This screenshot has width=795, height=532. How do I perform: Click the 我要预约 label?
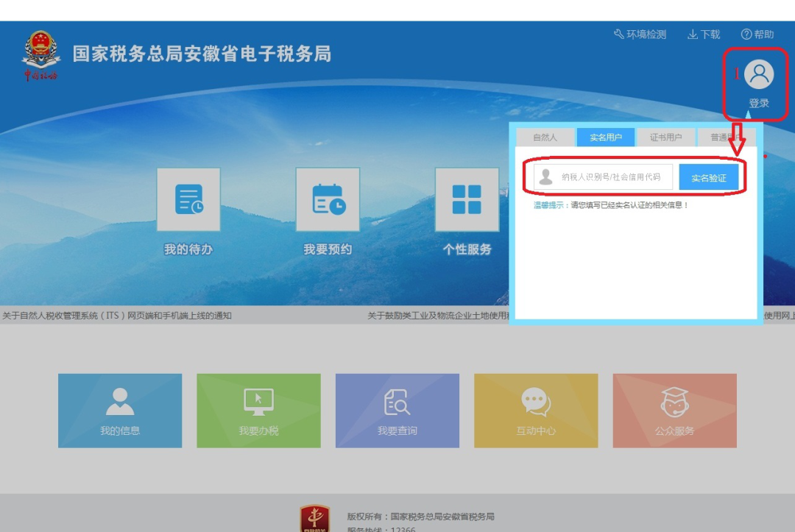point(328,249)
